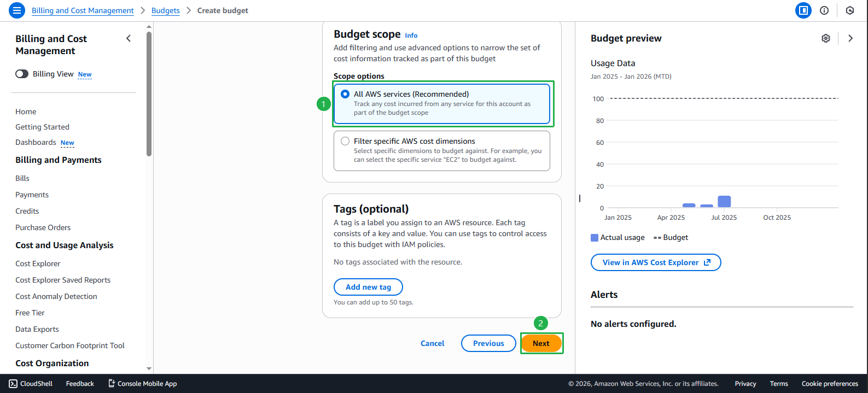This screenshot has width=868, height=393.
Task: Open Home in the sidebar
Action: (x=26, y=112)
